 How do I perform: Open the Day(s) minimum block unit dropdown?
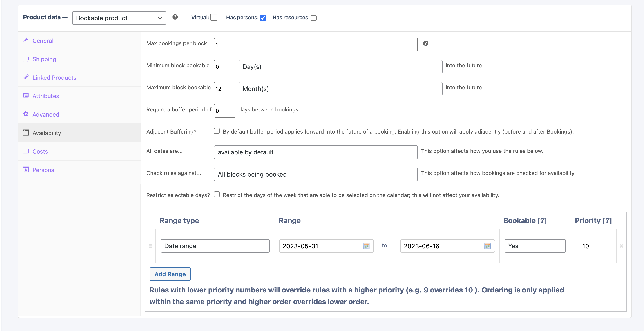pyautogui.click(x=340, y=67)
